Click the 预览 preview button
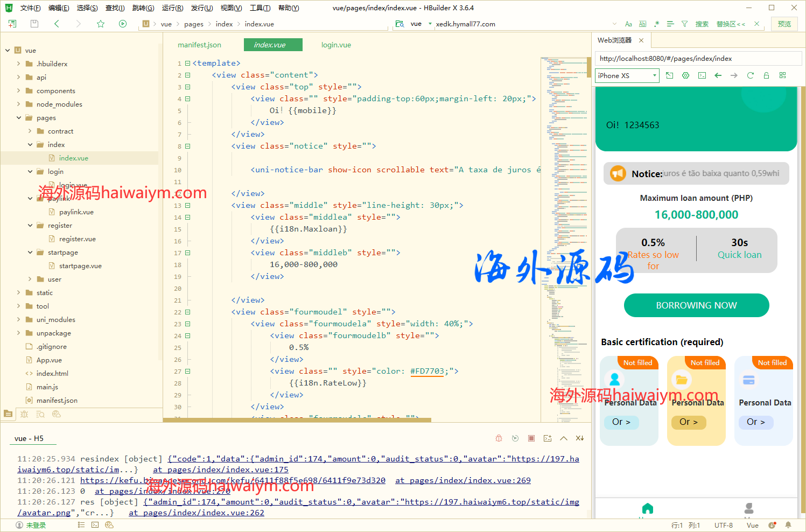The width and height of the screenshot is (806, 532). point(784,24)
